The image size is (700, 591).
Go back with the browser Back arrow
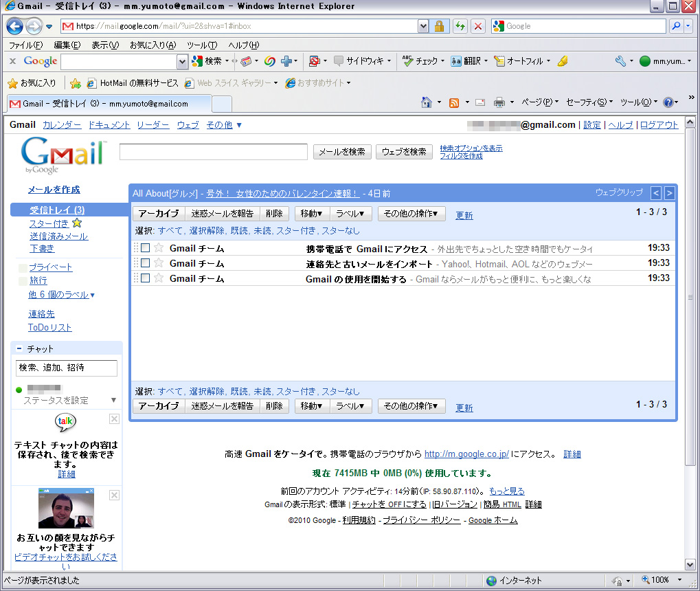point(14,26)
